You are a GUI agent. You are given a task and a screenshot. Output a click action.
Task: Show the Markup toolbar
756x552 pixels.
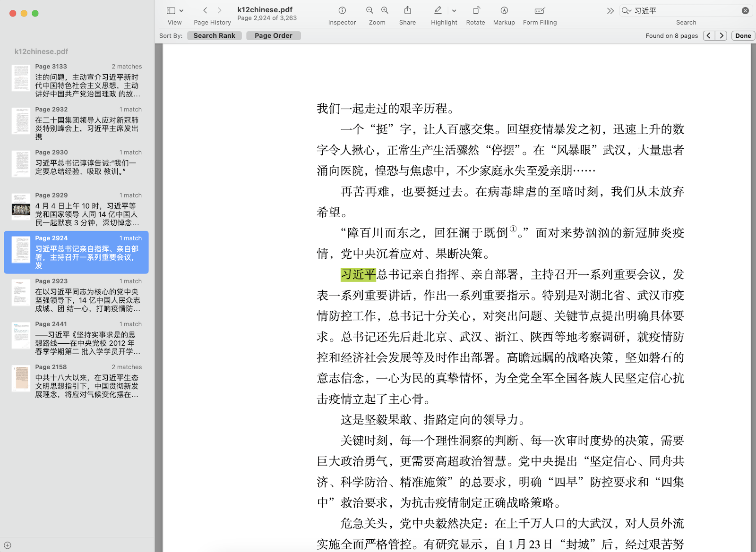tap(504, 10)
